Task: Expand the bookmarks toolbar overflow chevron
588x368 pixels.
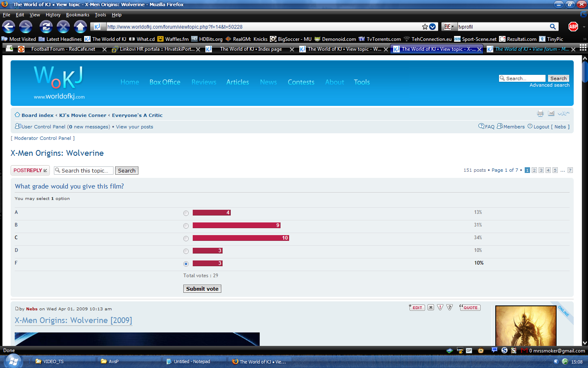Action: [x=585, y=39]
